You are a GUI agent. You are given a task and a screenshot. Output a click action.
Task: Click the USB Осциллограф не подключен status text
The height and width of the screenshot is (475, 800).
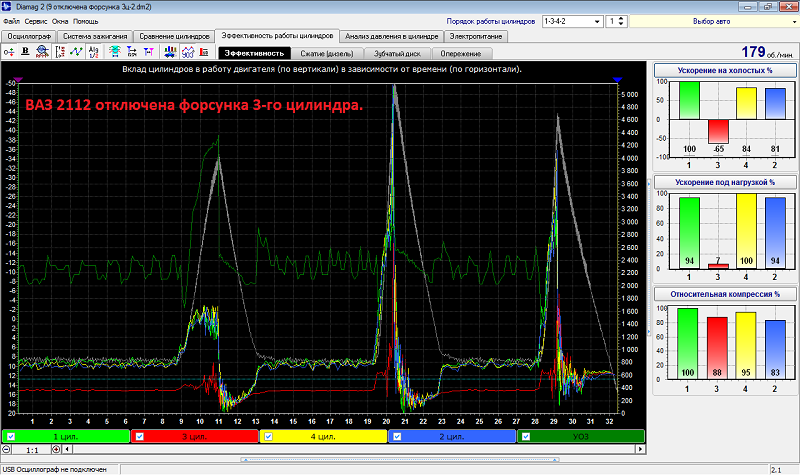55,469
